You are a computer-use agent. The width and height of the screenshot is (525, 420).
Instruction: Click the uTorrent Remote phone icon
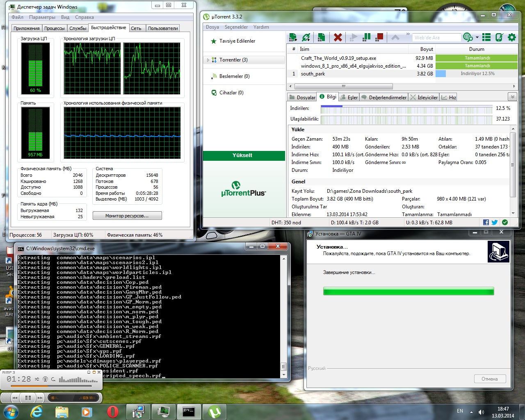pyautogui.click(x=499, y=37)
